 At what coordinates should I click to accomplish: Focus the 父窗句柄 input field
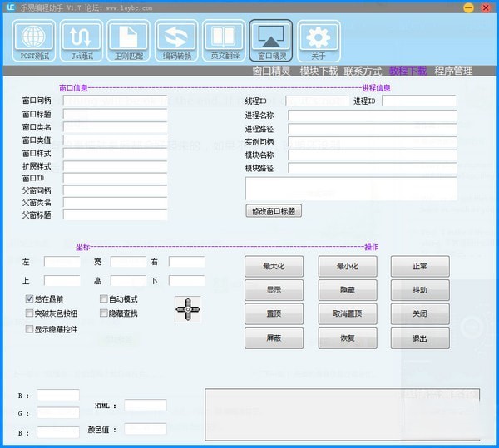(x=116, y=191)
